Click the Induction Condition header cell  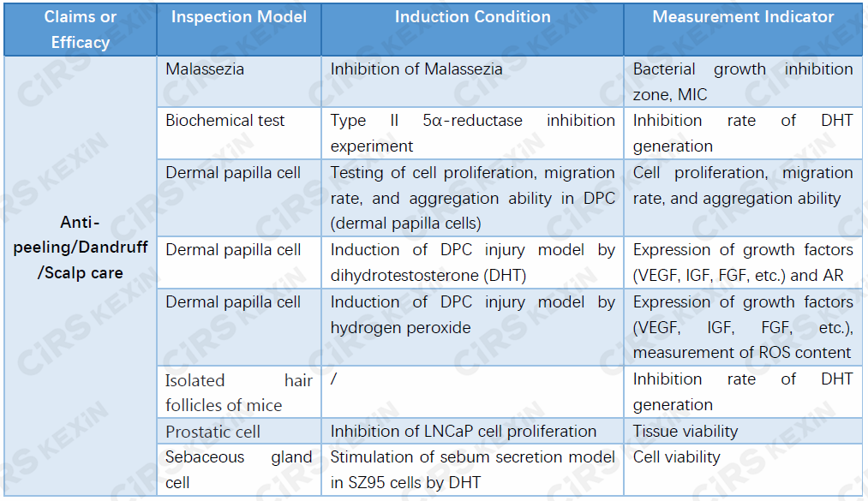click(x=473, y=29)
